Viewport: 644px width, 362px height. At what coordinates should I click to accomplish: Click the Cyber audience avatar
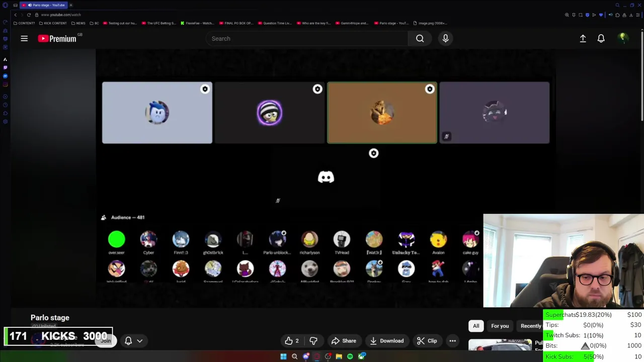coord(148,239)
